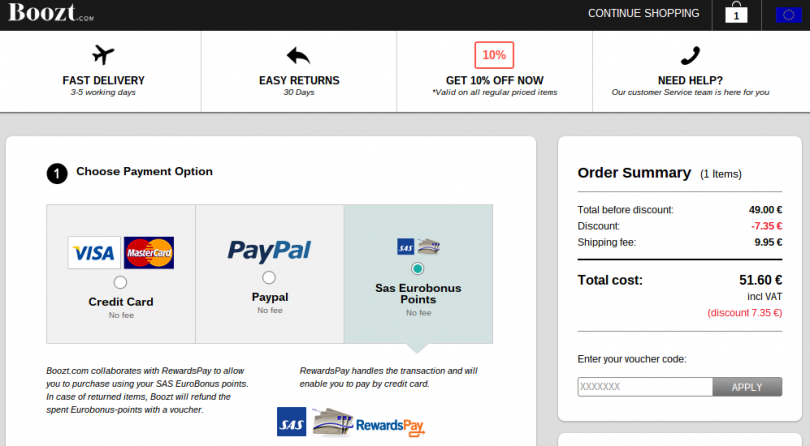Click GET 10% OFF NOW heading

pos(494,81)
